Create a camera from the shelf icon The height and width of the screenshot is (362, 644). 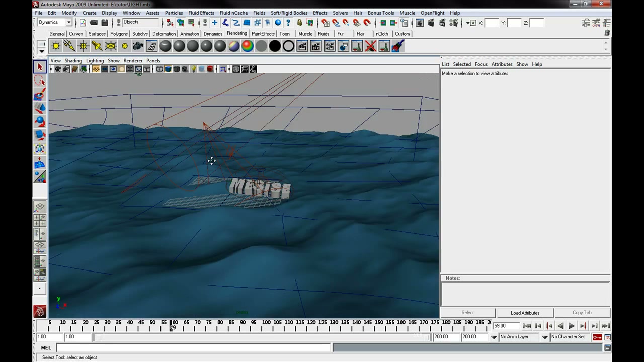138,46
